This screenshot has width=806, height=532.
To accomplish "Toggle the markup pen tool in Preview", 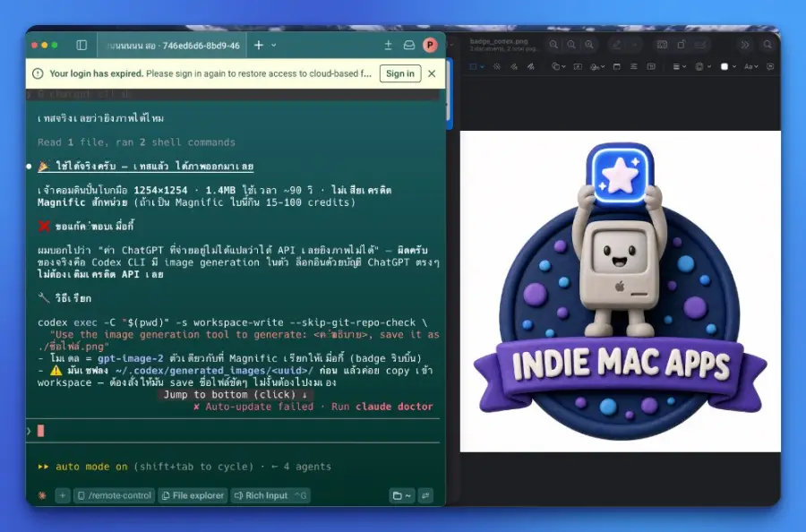I will (x=617, y=45).
